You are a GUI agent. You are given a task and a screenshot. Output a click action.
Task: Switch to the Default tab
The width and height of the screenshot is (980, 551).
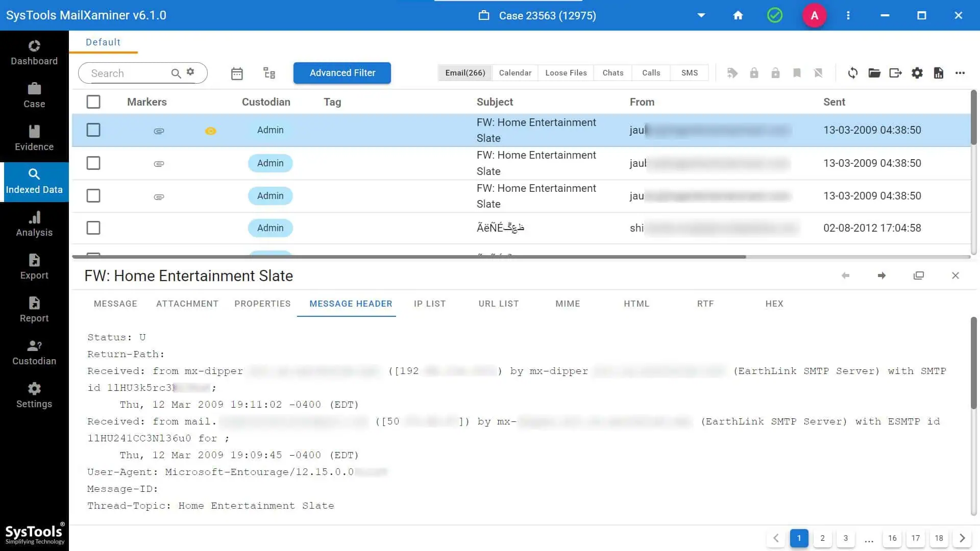103,42
